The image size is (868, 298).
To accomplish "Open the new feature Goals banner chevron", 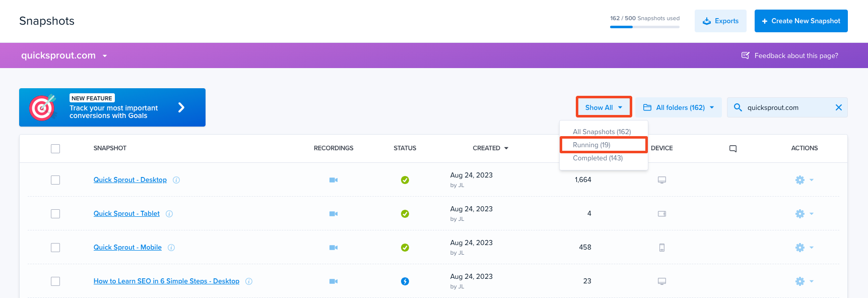I will [x=181, y=107].
